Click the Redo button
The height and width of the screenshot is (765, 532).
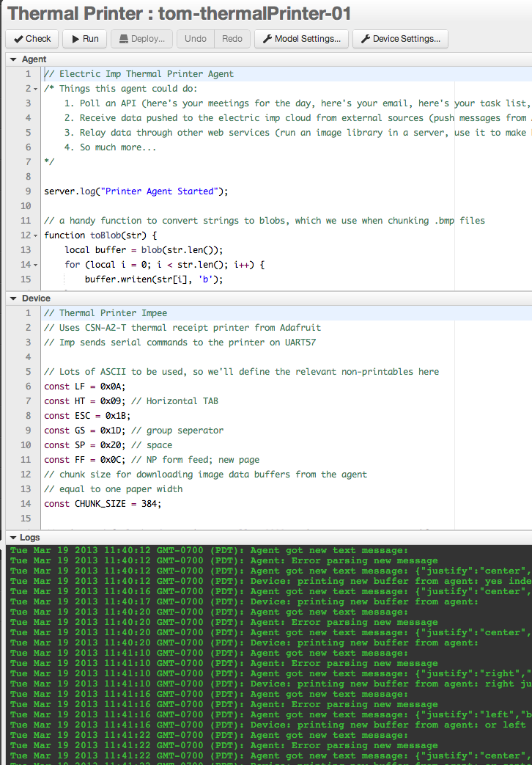click(x=232, y=39)
